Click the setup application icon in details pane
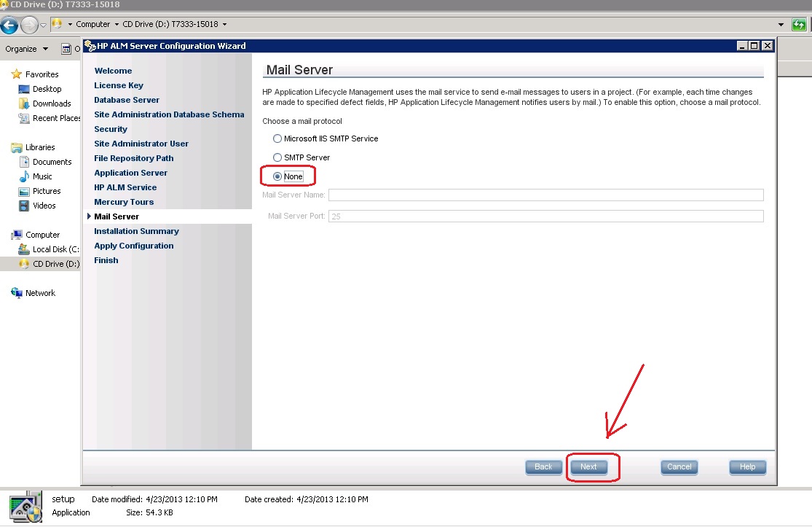 pyautogui.click(x=26, y=507)
